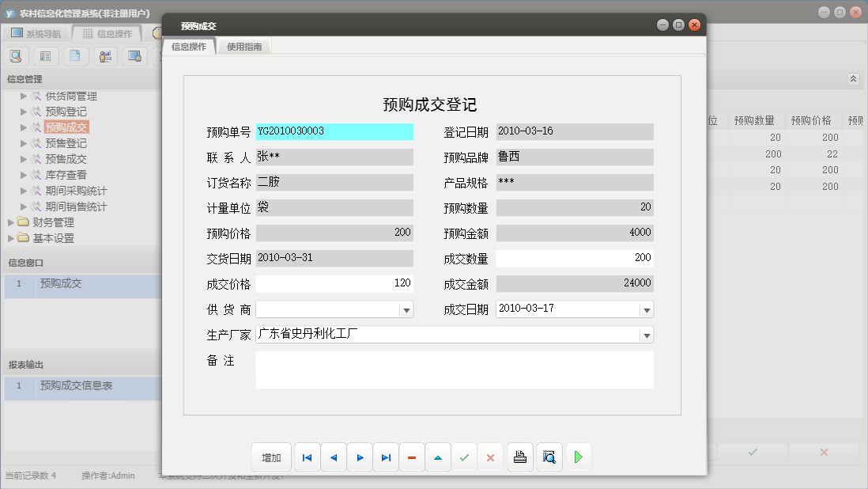This screenshot has height=489, width=868.
Task: Jump to first record in the dialog
Action: (307, 457)
